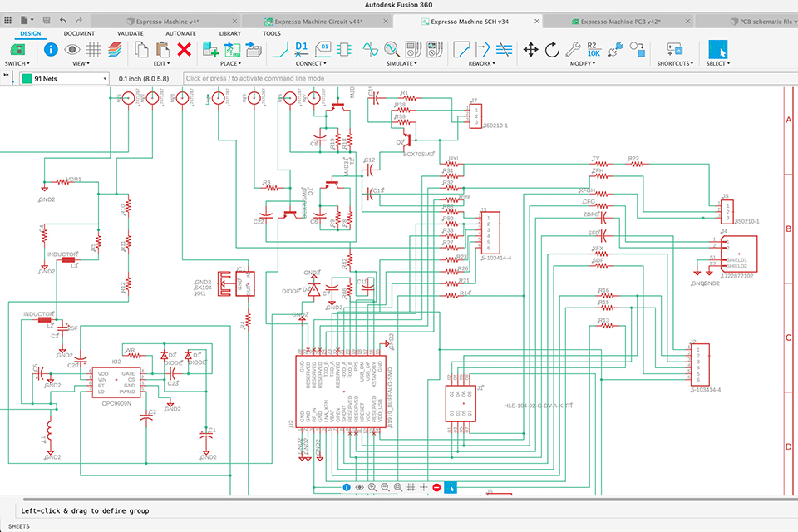Open the Layers stack icon
798x532 pixels.
click(x=115, y=49)
